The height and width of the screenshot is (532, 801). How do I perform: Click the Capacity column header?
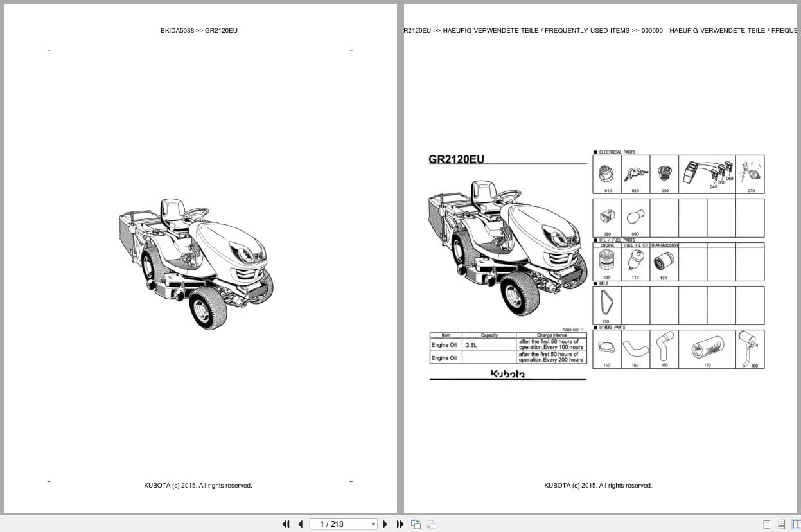click(x=489, y=335)
